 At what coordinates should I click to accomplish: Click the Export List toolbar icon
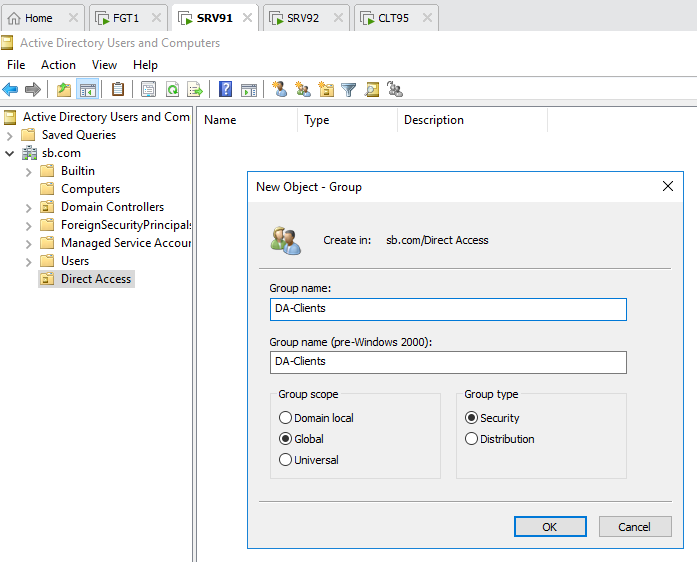(x=195, y=89)
